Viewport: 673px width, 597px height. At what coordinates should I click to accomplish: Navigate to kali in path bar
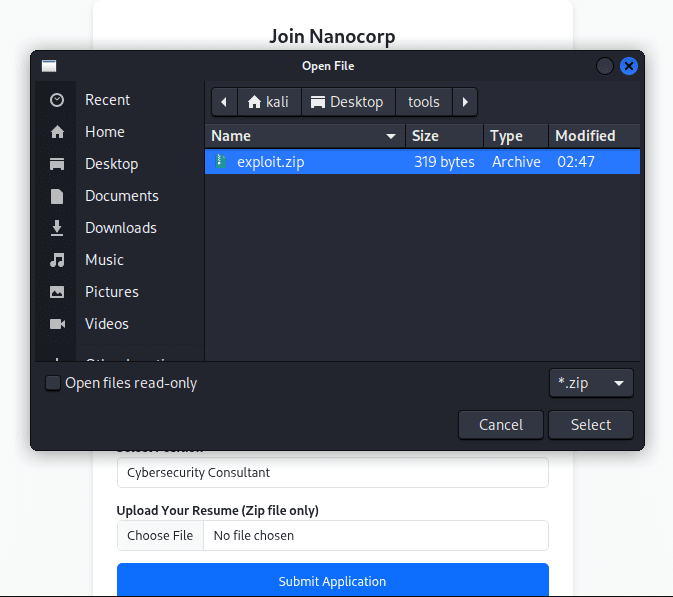pos(268,102)
